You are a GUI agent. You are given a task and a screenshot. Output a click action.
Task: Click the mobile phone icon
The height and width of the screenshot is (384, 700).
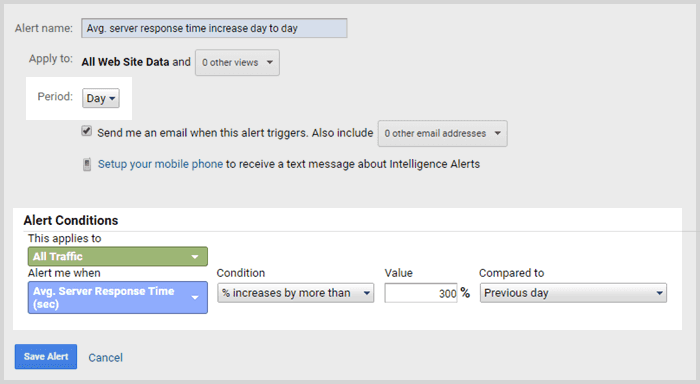pyautogui.click(x=87, y=164)
